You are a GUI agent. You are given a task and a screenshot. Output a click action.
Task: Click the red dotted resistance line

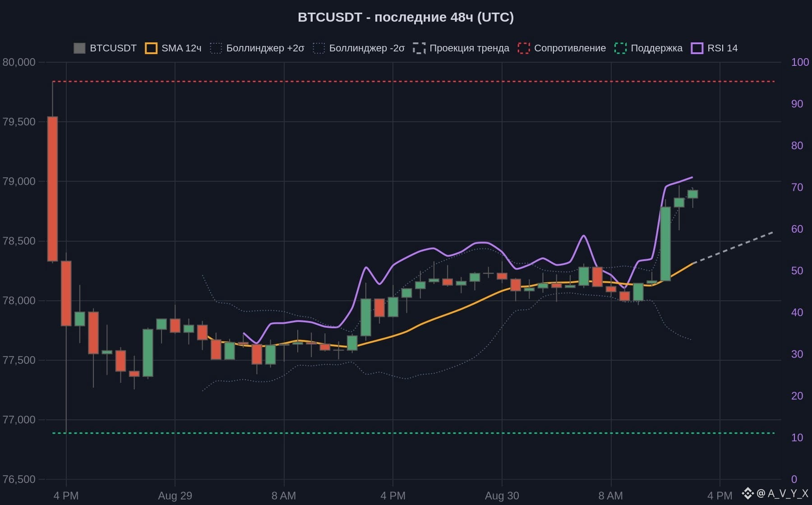[x=413, y=82]
